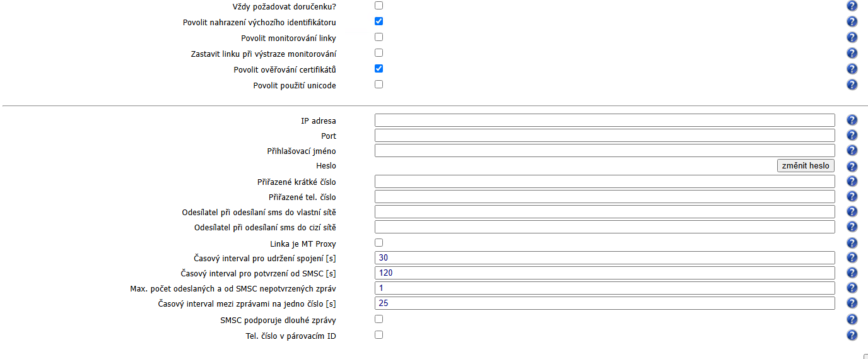
Task: Click help icon for Přihlašovací jméno
Action: [852, 151]
